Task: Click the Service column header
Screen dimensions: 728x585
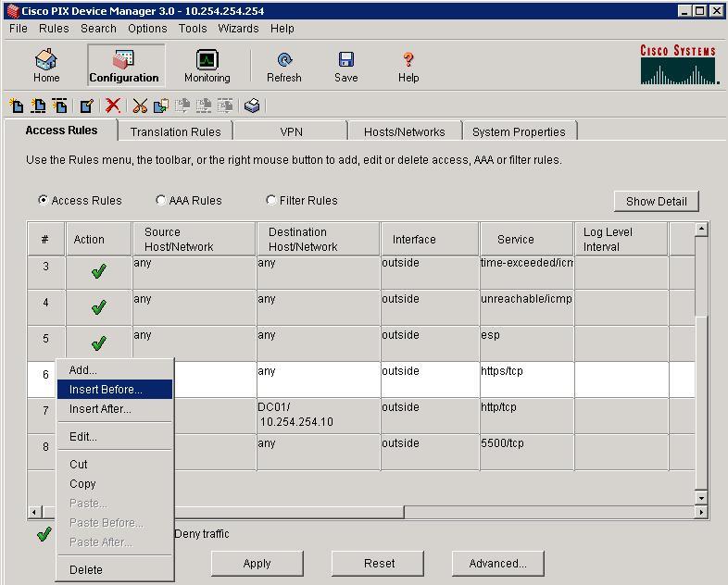Action: tap(526, 240)
